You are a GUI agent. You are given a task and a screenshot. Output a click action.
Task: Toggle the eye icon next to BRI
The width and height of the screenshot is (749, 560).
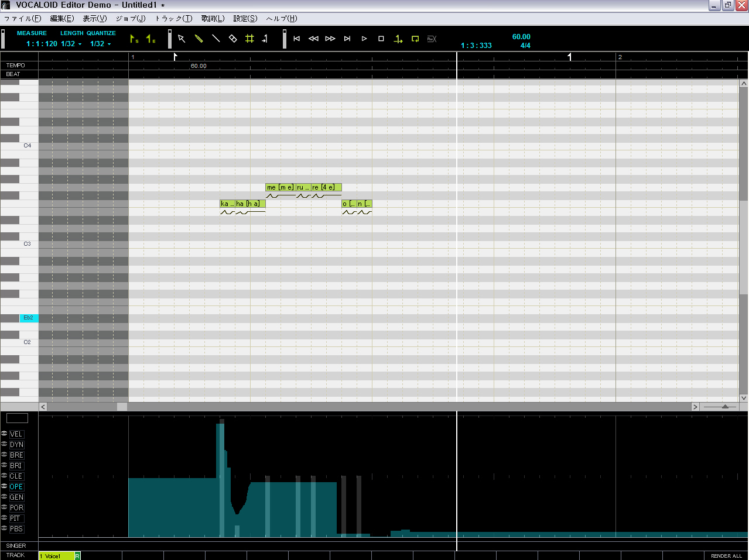[4, 465]
